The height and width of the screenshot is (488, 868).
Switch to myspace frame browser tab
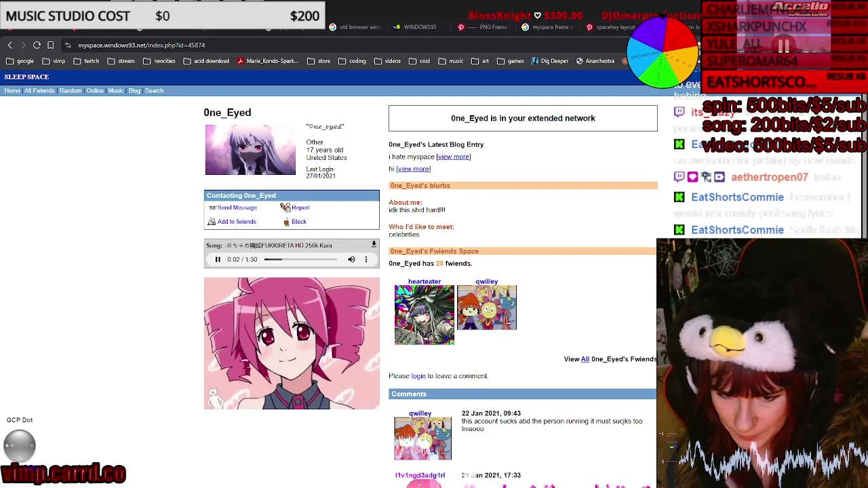click(x=548, y=27)
